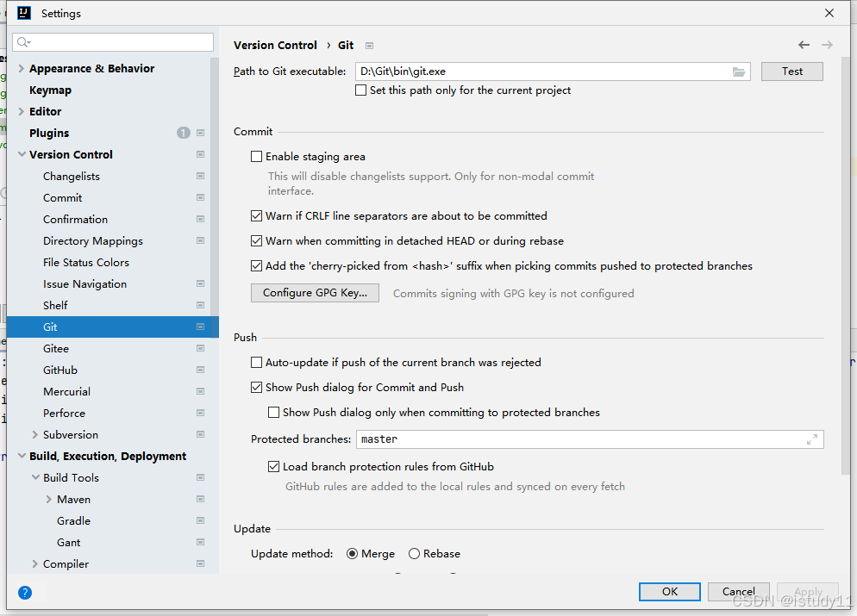Enable 'Set this path only for the current project'
The width and height of the screenshot is (857, 616).
coord(360,90)
